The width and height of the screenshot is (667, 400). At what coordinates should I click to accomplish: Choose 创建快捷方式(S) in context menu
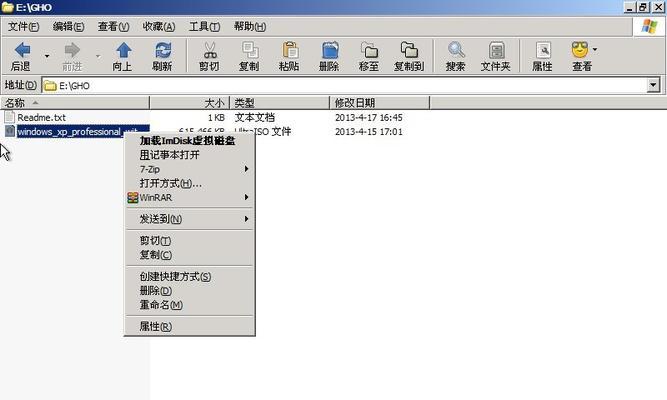189,277
